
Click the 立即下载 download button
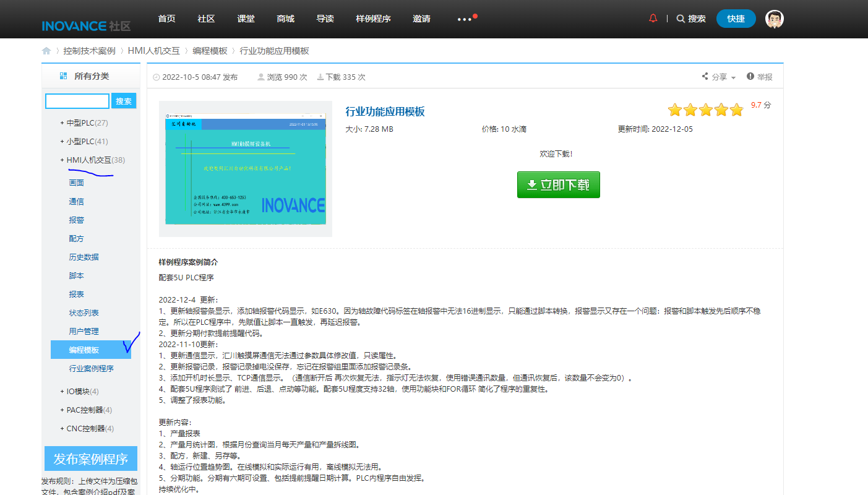pyautogui.click(x=559, y=184)
